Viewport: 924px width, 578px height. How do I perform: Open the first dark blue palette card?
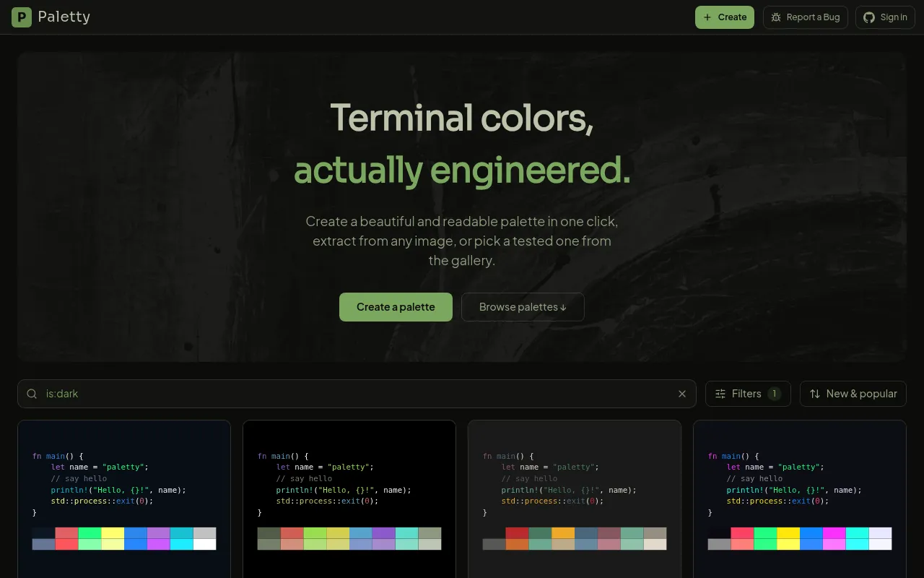click(124, 499)
